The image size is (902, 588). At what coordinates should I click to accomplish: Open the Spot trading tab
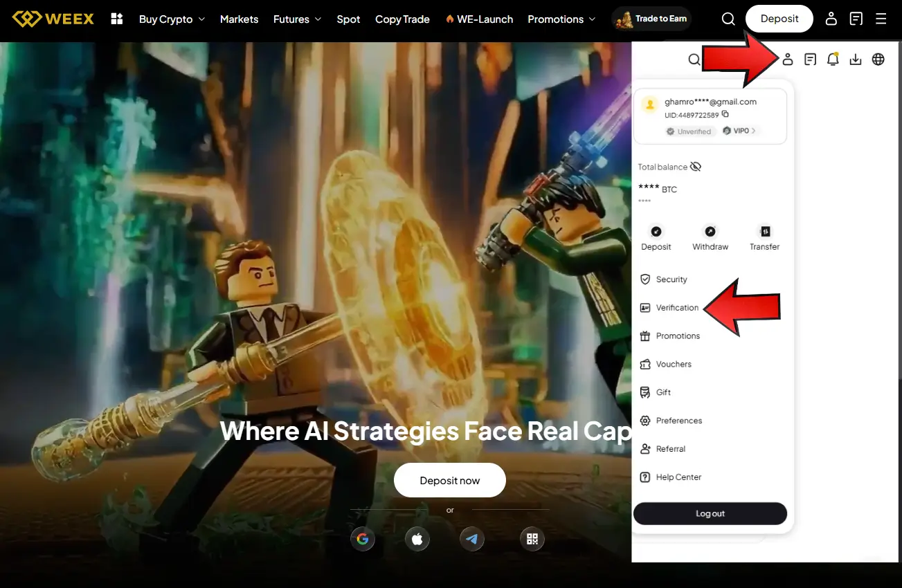348,19
